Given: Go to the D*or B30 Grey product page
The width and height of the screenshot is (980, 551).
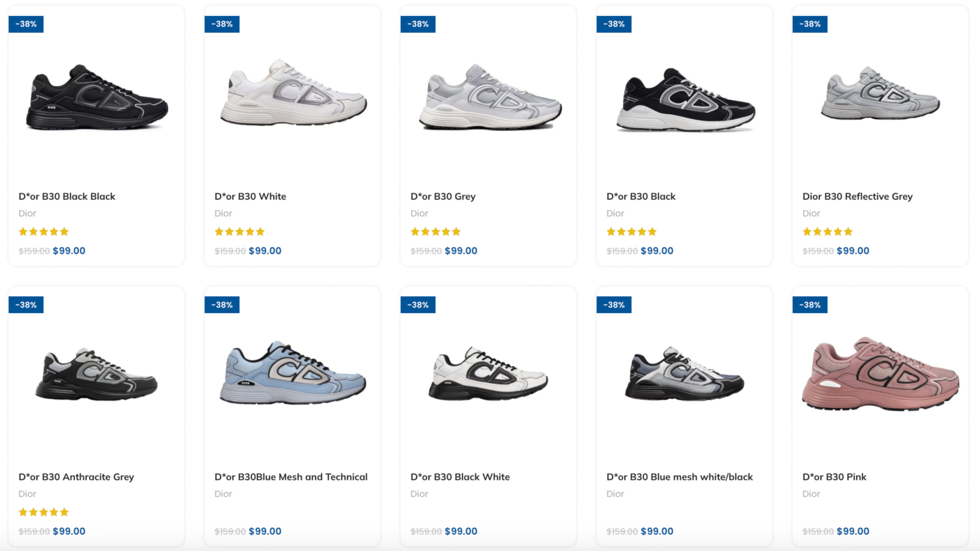Looking at the screenshot, I should 443,197.
